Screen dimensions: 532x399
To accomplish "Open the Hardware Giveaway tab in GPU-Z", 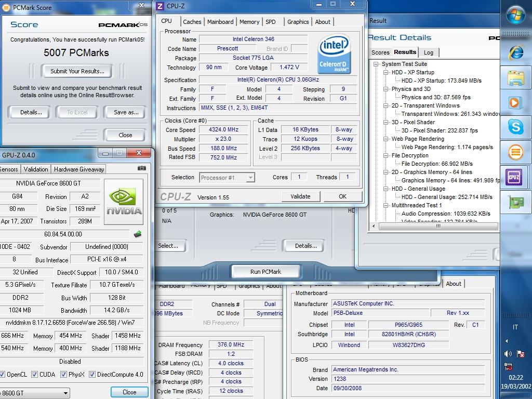I will pyautogui.click(x=79, y=169).
